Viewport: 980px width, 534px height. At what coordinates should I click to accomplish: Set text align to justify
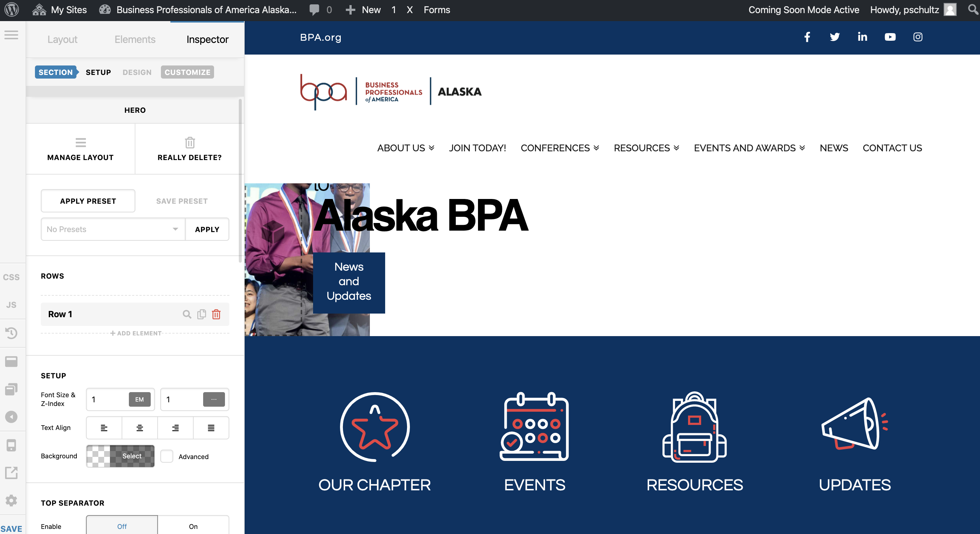(x=211, y=427)
